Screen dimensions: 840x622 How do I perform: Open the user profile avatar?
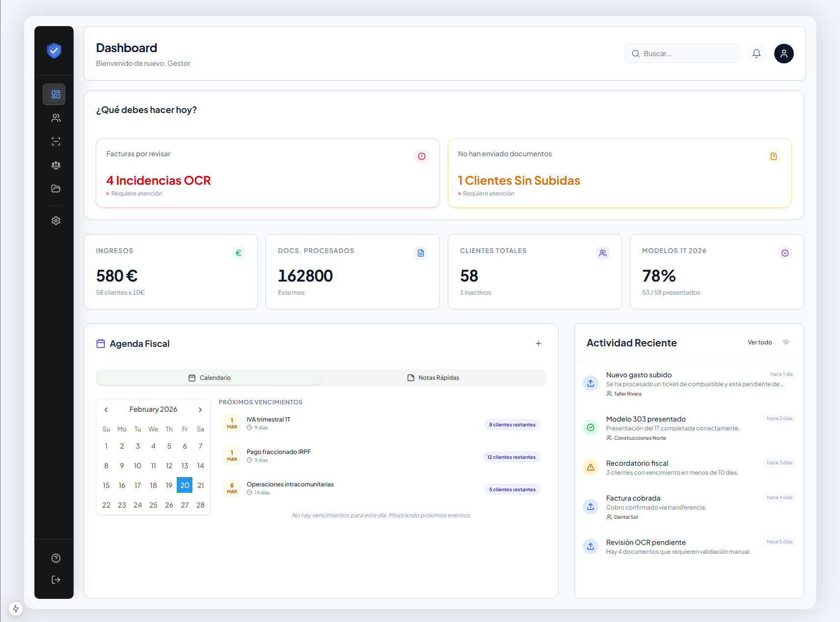784,54
